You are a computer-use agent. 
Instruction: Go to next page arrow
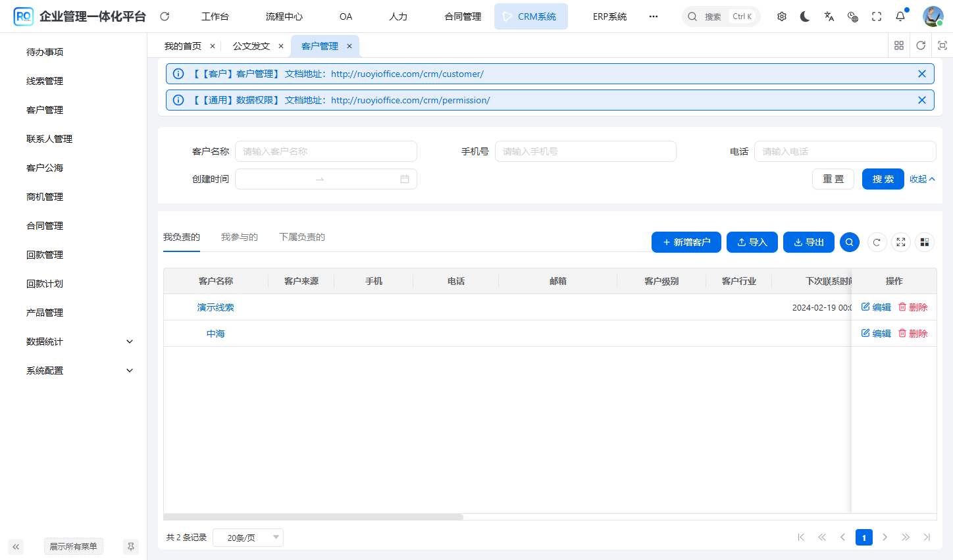885,537
